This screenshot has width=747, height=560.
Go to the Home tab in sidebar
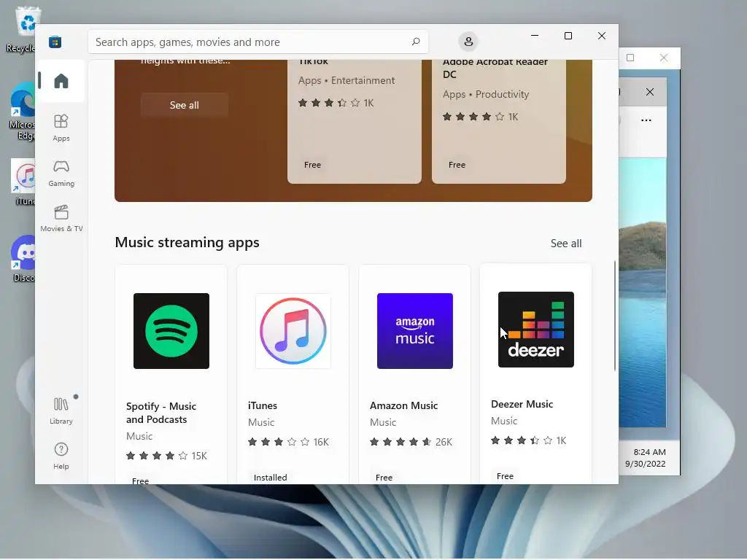pos(61,80)
